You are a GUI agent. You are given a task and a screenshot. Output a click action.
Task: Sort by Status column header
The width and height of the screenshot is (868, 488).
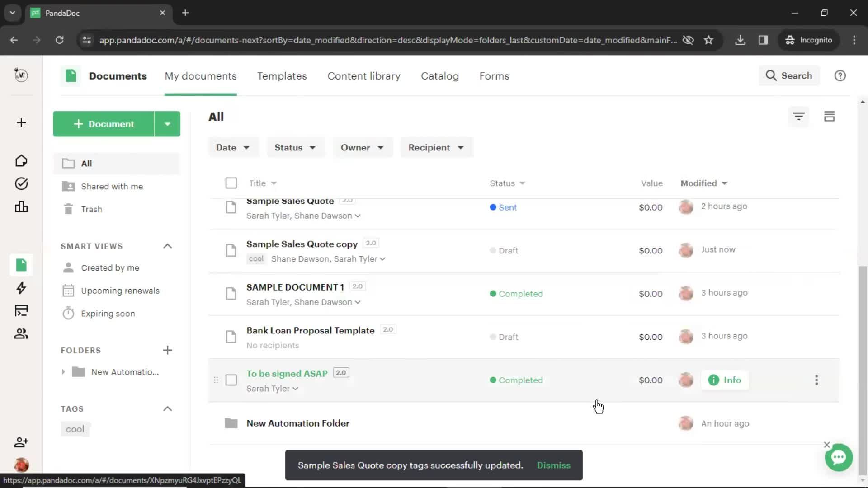click(x=507, y=183)
